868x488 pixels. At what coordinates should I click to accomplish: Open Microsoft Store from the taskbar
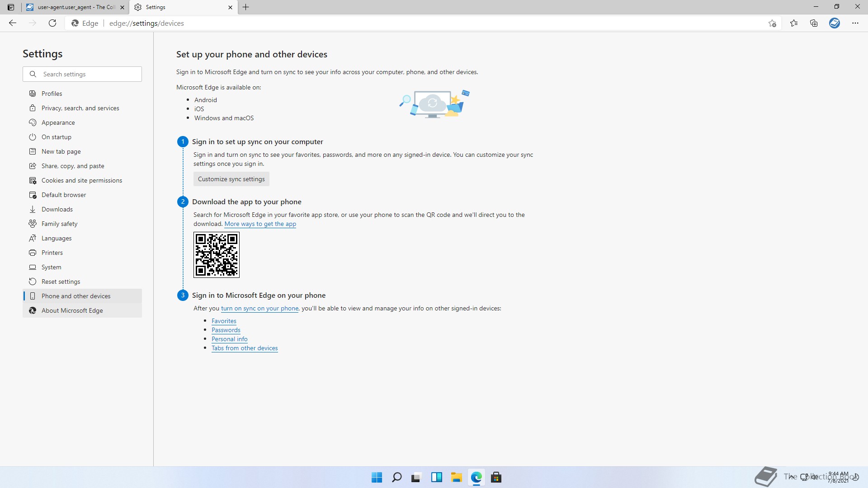pos(496,477)
